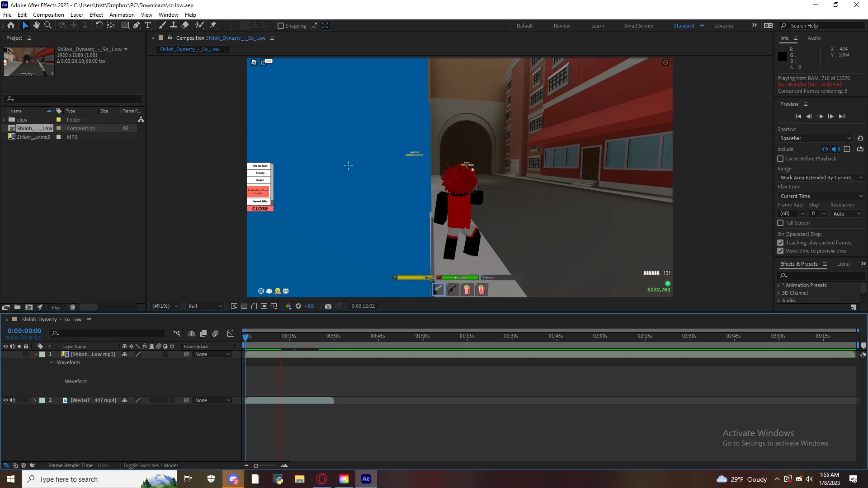Image resolution: width=868 pixels, height=488 pixels.
Task: Open the viewer resolution Full dropdown
Action: [205, 306]
